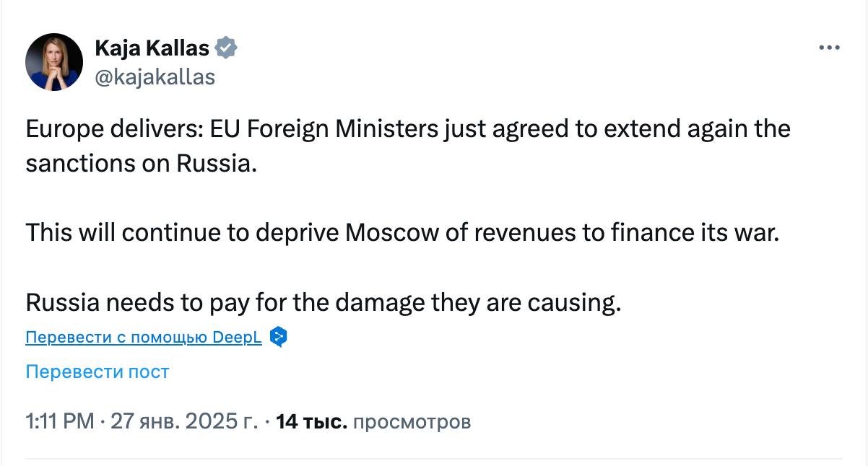The width and height of the screenshot is (868, 466).
Task: Click the word "просмотров" beside view count
Action: pos(412,421)
